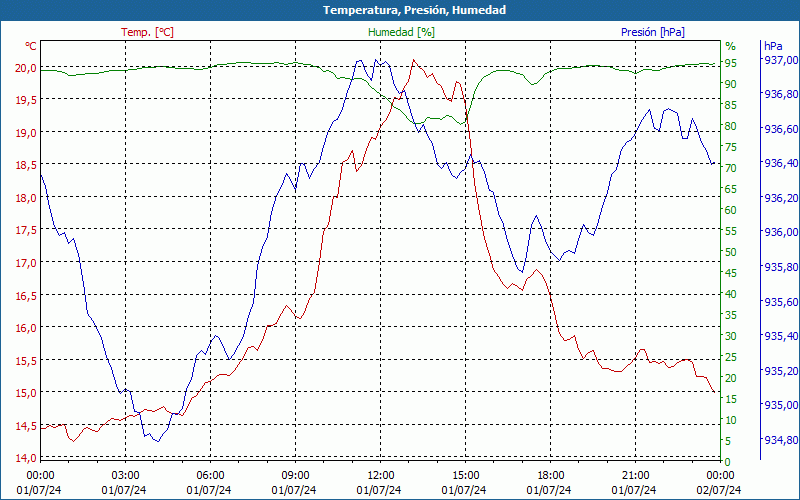Click the "18,5" temperature axis value
Image resolution: width=800 pixels, height=500 pixels.
[x=26, y=165]
